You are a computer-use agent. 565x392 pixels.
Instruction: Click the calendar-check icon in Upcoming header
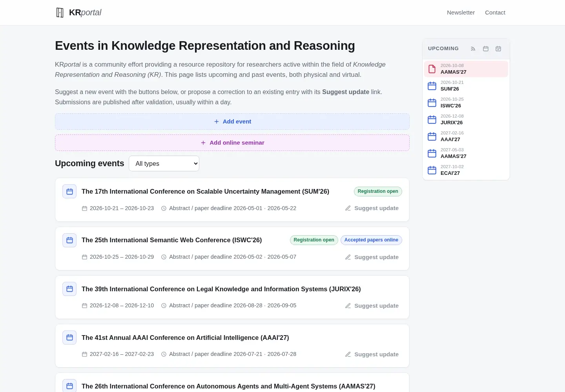point(498,49)
